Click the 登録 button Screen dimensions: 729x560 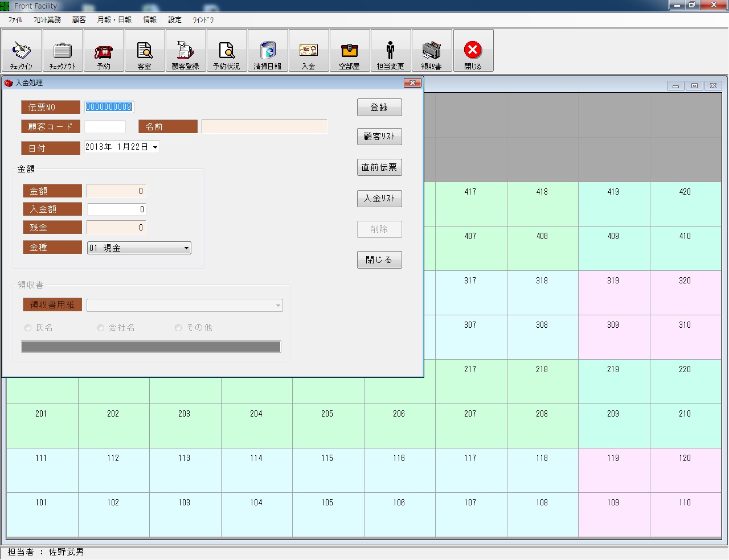[x=379, y=108]
